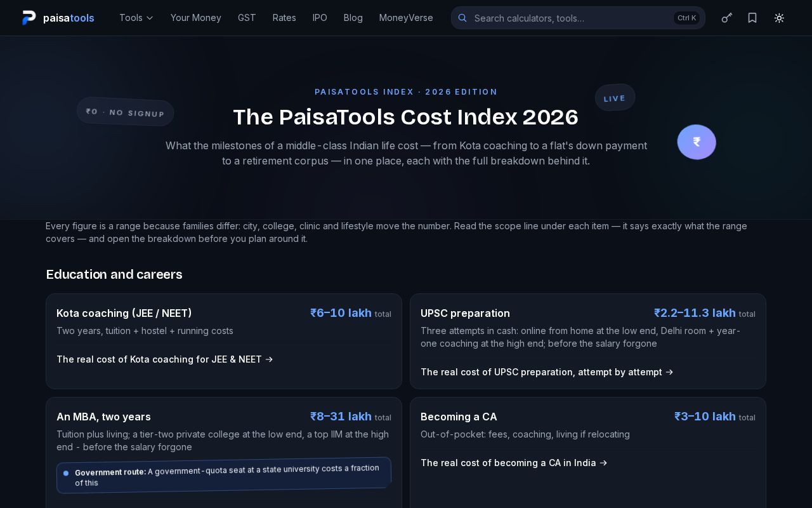Screen dimensions: 812x508
Task: Click the floating rupee coin icon
Action: (697, 142)
